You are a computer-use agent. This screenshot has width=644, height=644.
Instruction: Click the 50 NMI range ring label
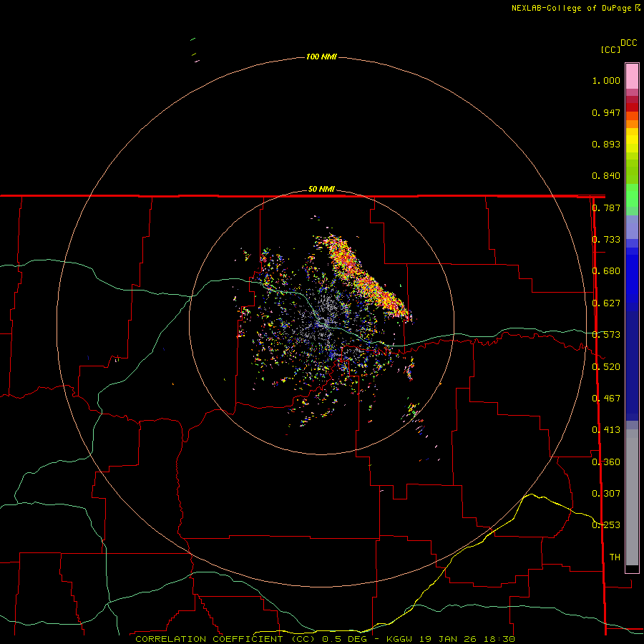(321, 189)
